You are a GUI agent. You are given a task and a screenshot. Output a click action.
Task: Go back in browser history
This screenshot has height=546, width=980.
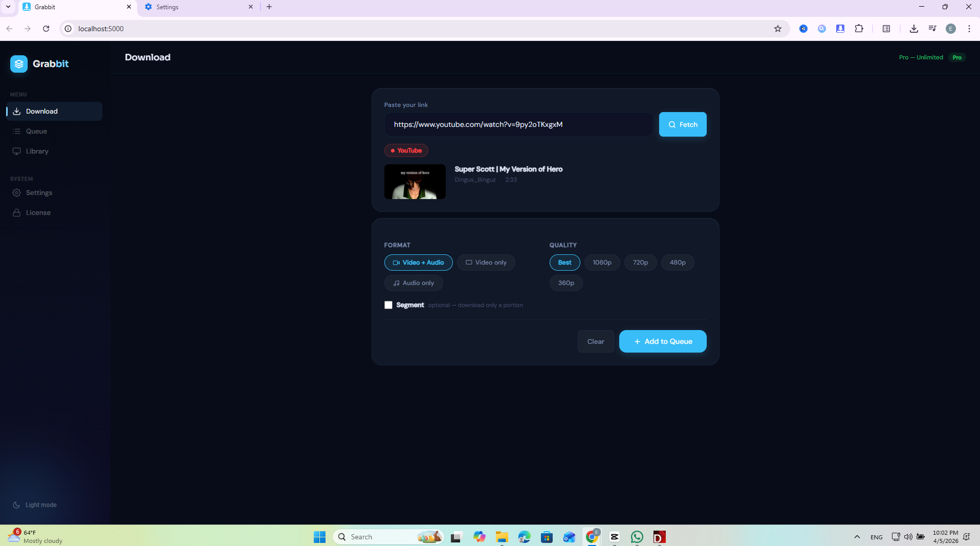tap(9, 29)
